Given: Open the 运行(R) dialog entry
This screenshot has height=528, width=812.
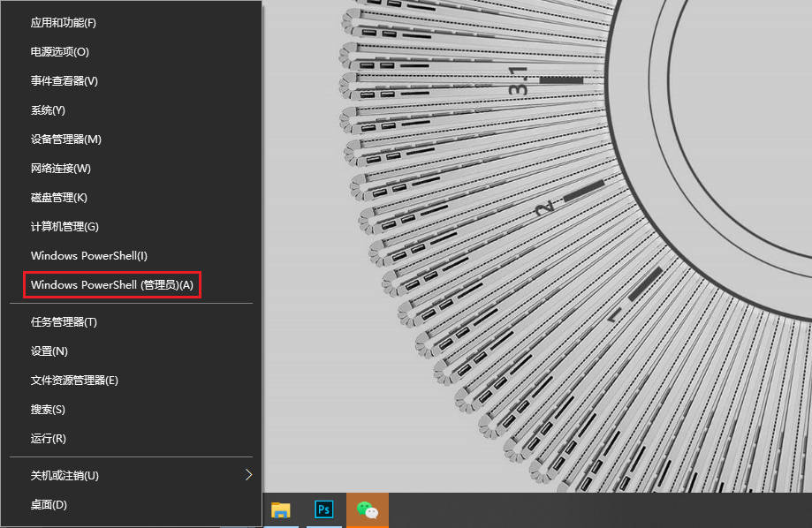Looking at the screenshot, I should coord(131,439).
